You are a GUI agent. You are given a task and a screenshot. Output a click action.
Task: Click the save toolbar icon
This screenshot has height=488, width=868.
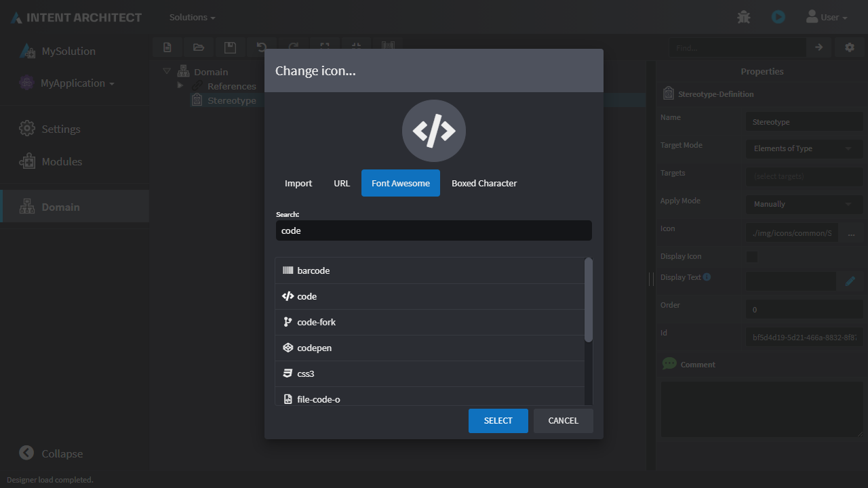(231, 47)
